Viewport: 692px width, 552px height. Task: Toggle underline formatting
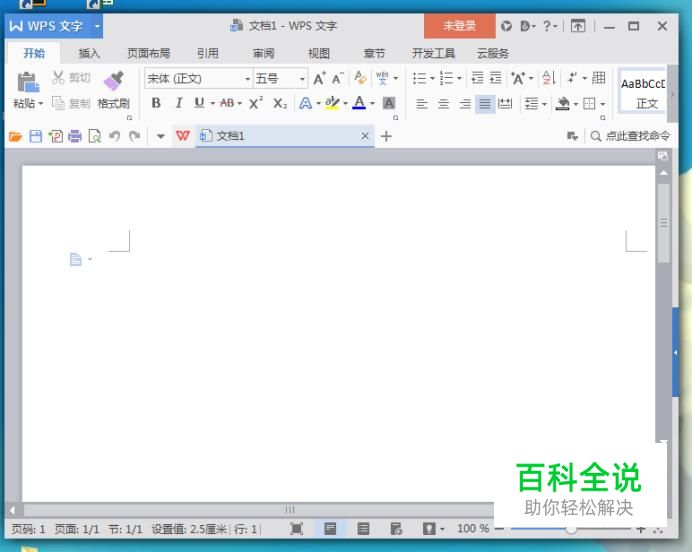(199, 103)
